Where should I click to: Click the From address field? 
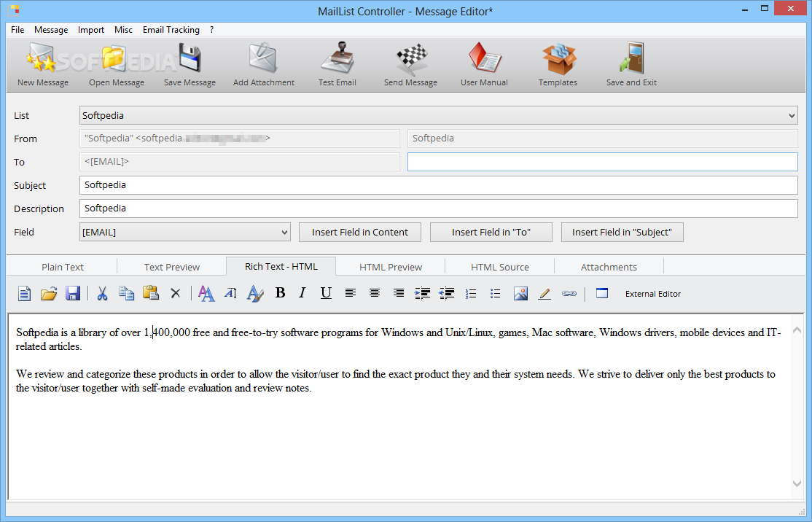240,139
